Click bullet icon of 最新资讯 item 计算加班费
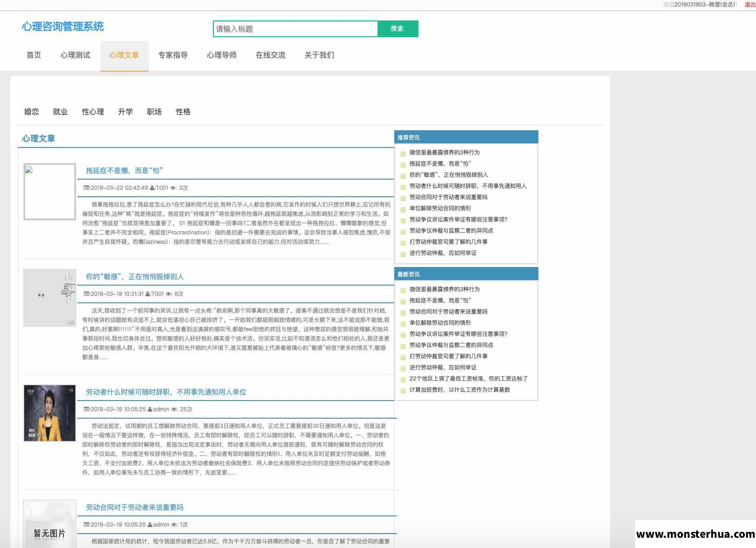 click(403, 391)
